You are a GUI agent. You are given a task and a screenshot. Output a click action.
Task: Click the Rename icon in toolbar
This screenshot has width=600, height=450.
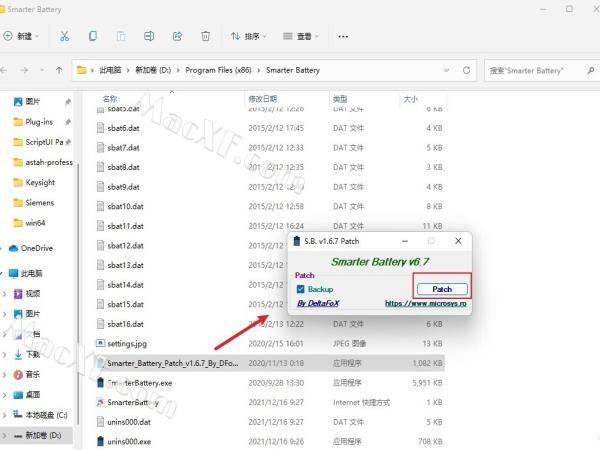tap(149, 36)
